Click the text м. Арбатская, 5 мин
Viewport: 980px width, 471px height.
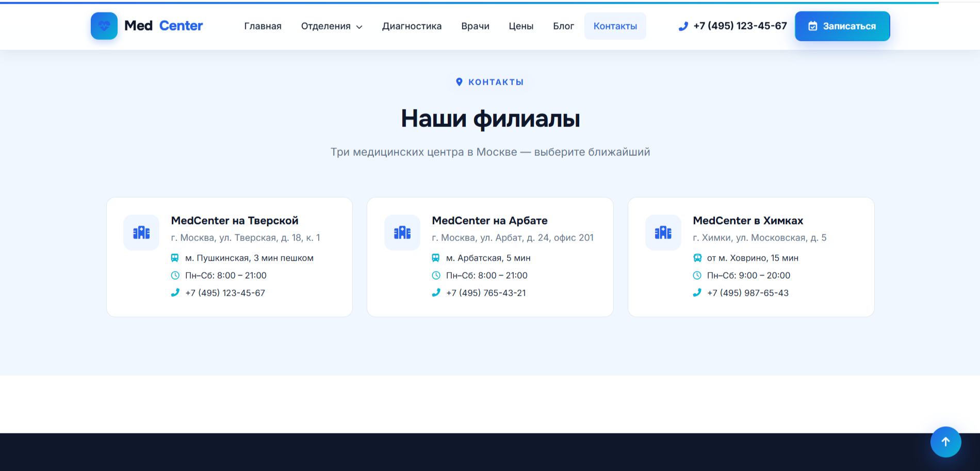pyautogui.click(x=488, y=258)
